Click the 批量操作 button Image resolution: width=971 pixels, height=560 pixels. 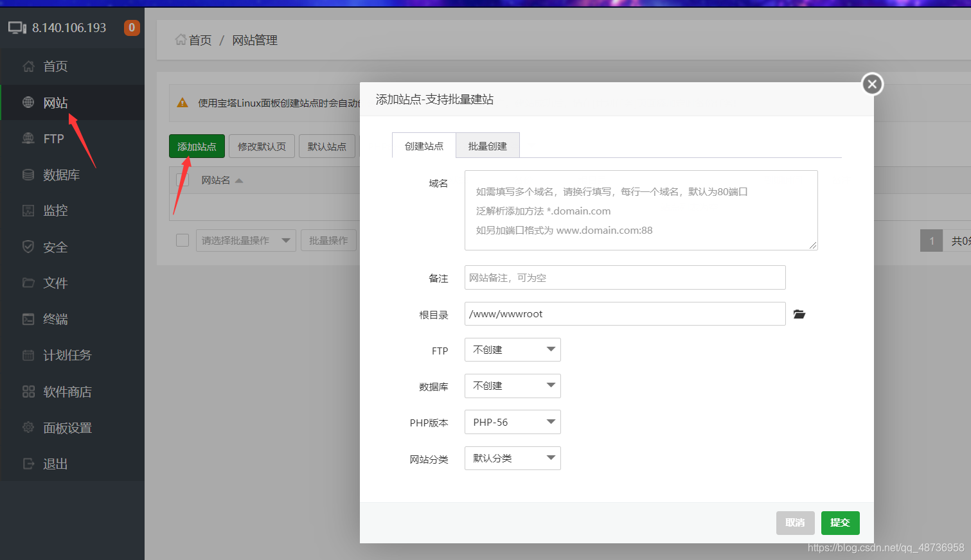point(328,240)
